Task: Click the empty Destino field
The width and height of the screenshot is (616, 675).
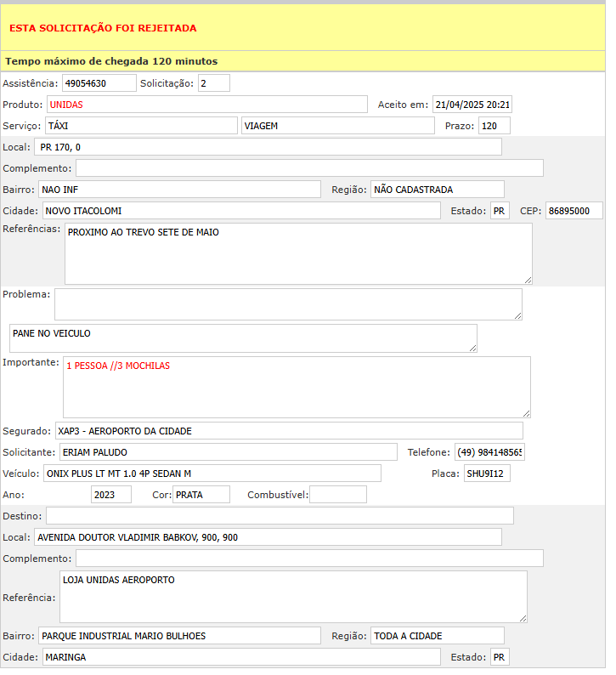Action: (x=280, y=516)
